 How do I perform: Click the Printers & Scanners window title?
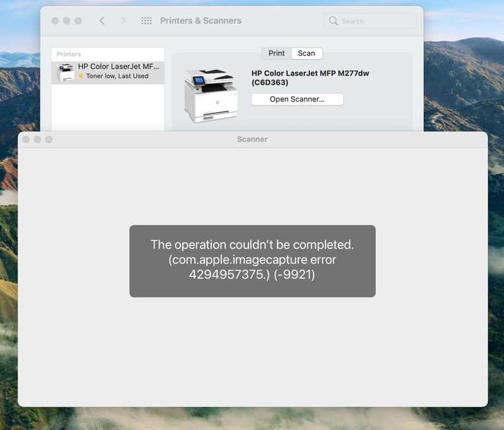(x=201, y=21)
